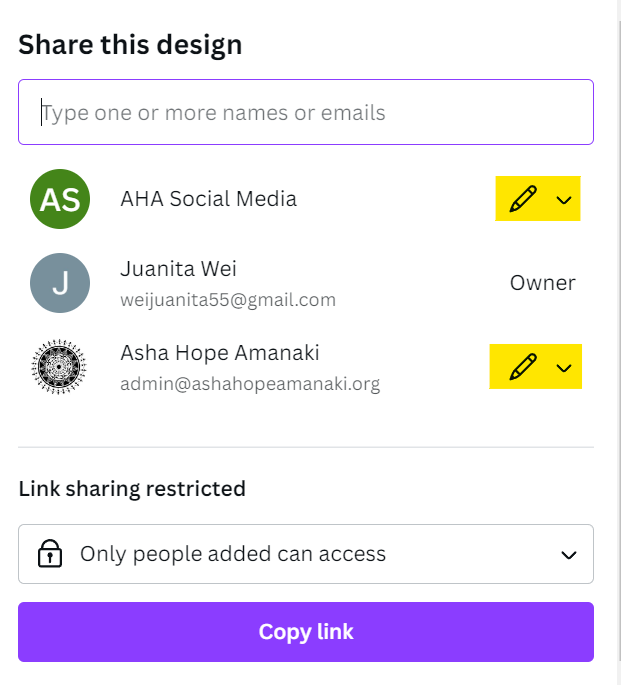Click Asha Hope Amanaki's mandala profile picture
Image resolution: width=621 pixels, height=685 pixels.
coord(60,368)
